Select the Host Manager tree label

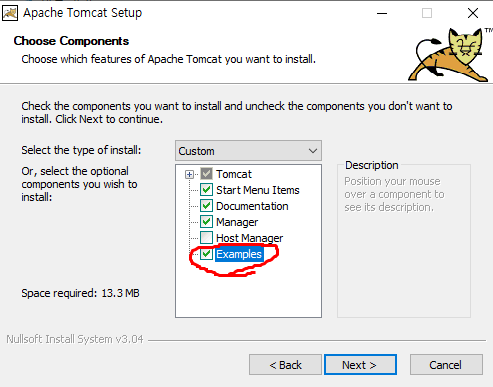click(249, 238)
